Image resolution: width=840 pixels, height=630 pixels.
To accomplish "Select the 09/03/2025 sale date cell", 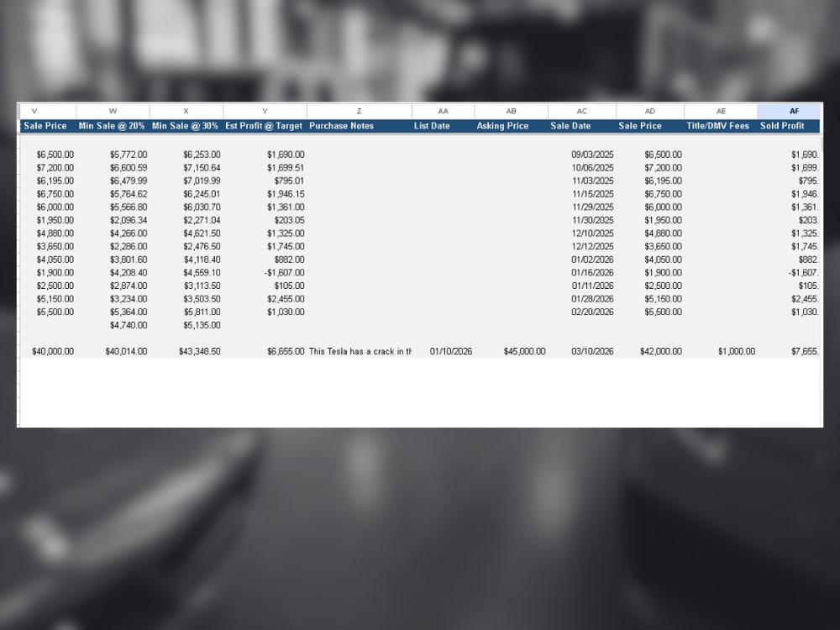I will 582,155.
